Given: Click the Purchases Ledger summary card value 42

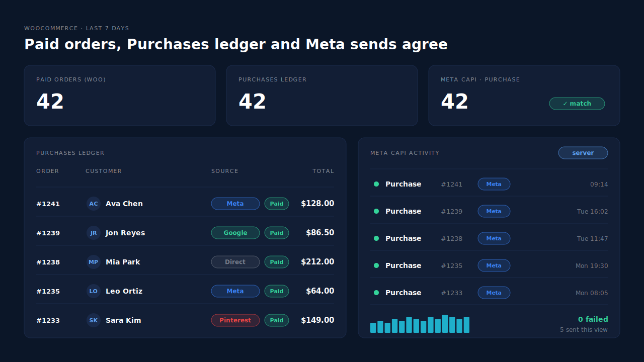Looking at the screenshot, I should point(252,102).
